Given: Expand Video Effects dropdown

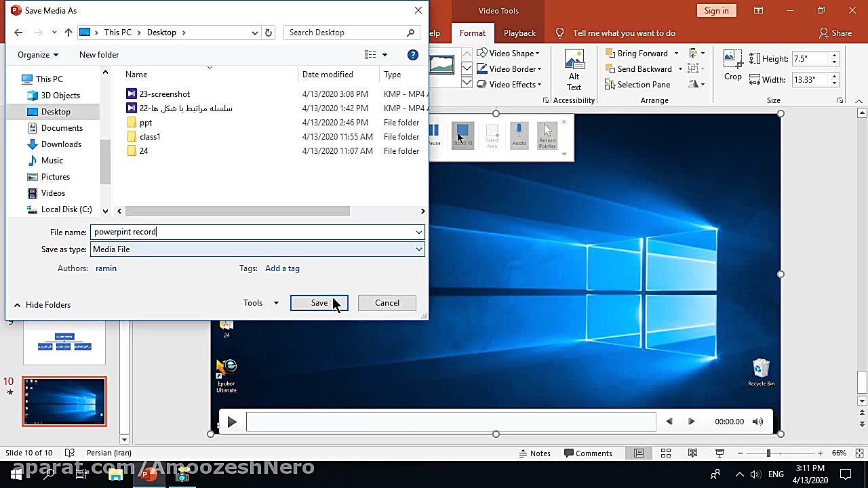Looking at the screenshot, I should click(514, 85).
